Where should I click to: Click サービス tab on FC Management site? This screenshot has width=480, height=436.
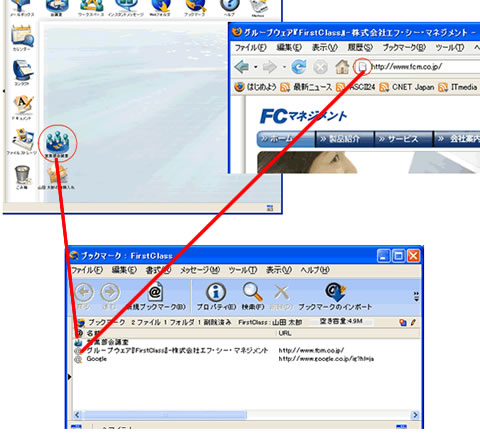(403, 139)
